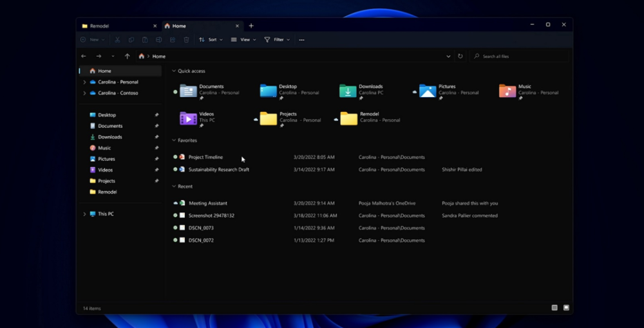This screenshot has width=644, height=328.
Task: Switch to details list view in status bar
Action: pyautogui.click(x=554, y=308)
